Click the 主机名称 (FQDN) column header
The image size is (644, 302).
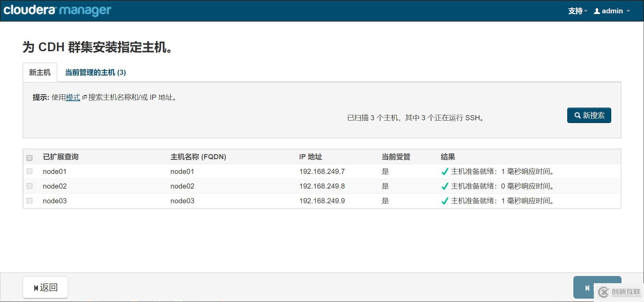click(x=198, y=157)
